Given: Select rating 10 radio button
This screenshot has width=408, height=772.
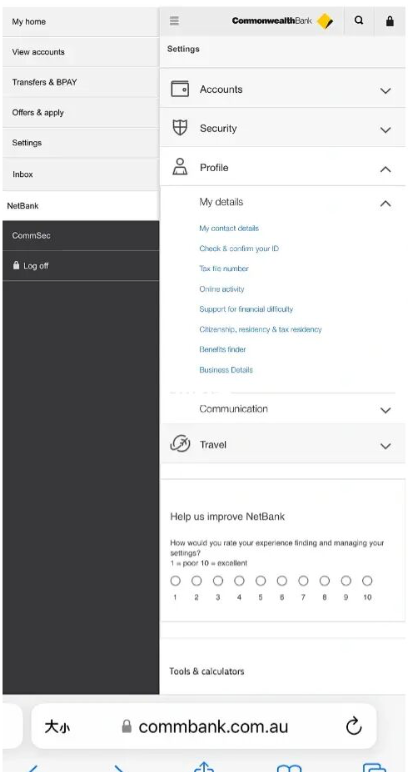Looking at the screenshot, I should [x=367, y=581].
